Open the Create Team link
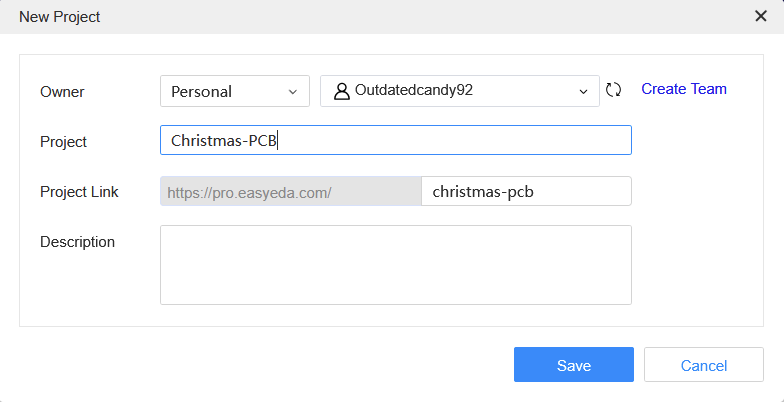 pos(684,89)
